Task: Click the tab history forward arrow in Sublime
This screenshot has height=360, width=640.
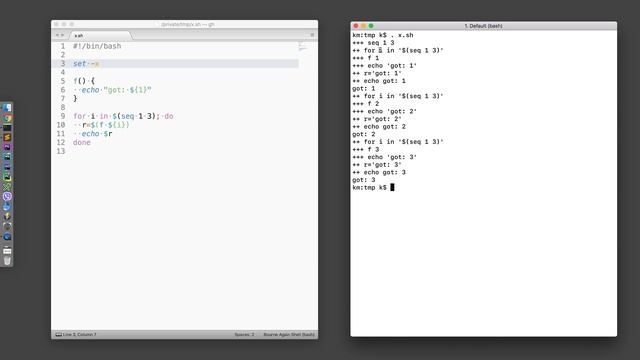Action: pyautogui.click(x=62, y=36)
